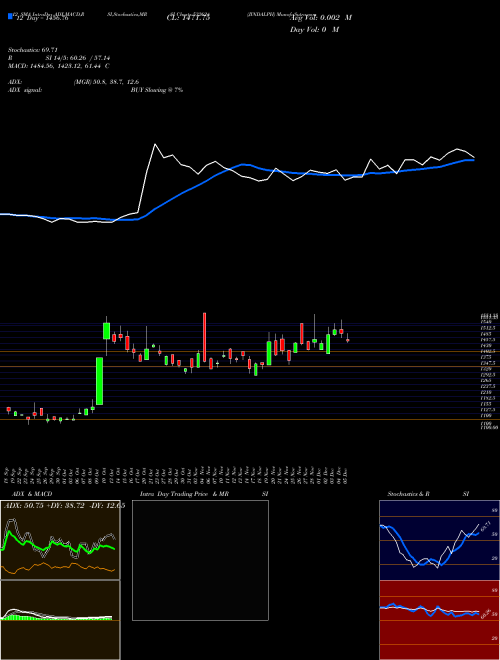This screenshot has height=660, width=500.
Task: Click the MACD: 1484.56, 1423.12, 61.44 line
Action: click(x=59, y=66)
